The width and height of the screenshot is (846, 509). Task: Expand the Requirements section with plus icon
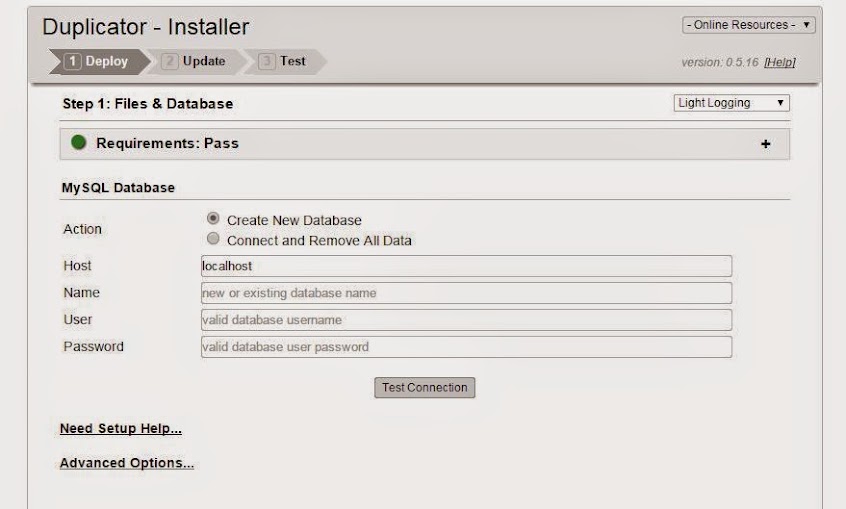point(765,144)
